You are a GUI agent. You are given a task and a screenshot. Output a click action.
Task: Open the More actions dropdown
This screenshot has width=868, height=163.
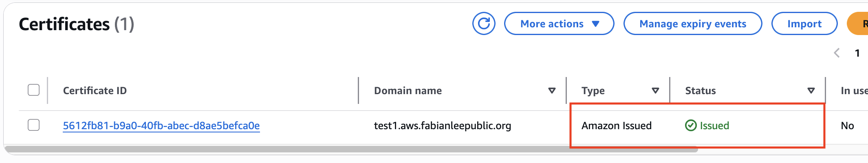(559, 24)
